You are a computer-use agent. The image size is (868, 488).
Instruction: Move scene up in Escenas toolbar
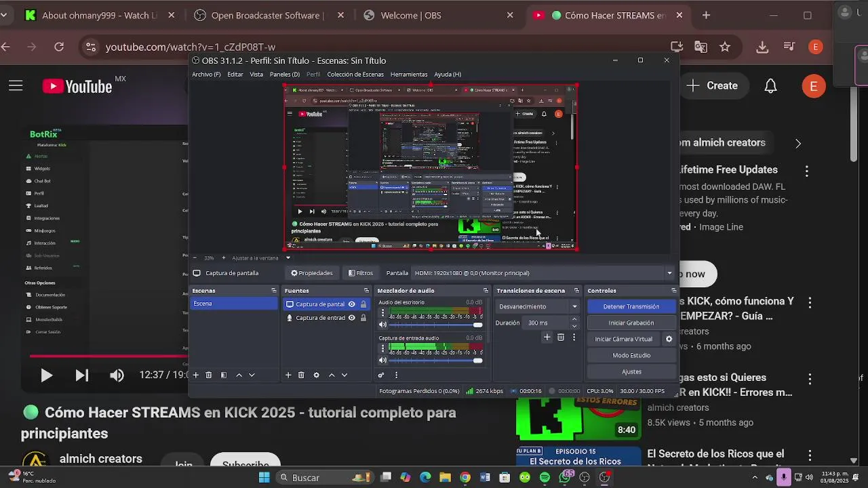click(x=239, y=375)
